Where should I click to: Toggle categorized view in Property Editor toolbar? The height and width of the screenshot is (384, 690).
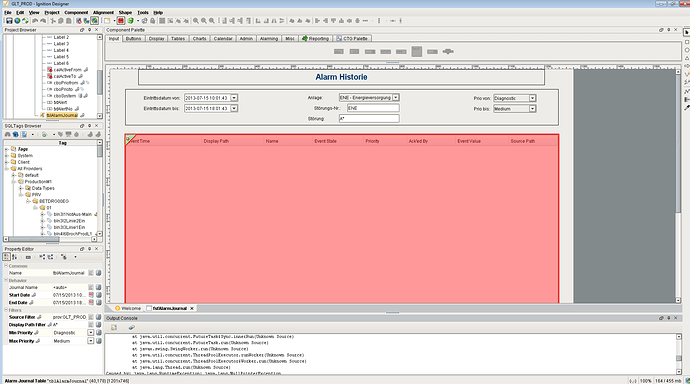(x=7, y=257)
